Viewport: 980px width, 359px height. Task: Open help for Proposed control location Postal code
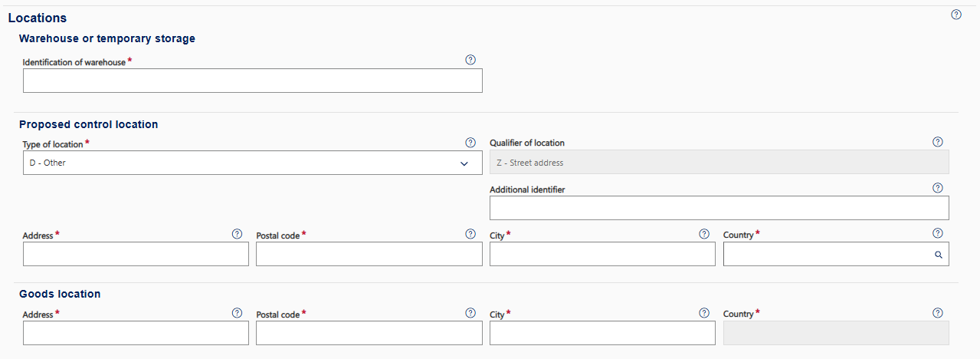point(470,234)
